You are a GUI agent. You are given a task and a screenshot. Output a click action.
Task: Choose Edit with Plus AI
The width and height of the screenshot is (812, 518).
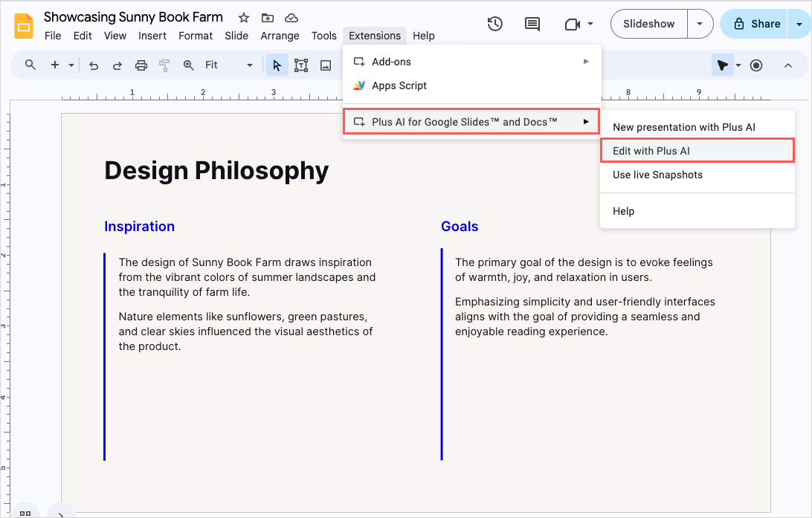pyautogui.click(x=697, y=151)
